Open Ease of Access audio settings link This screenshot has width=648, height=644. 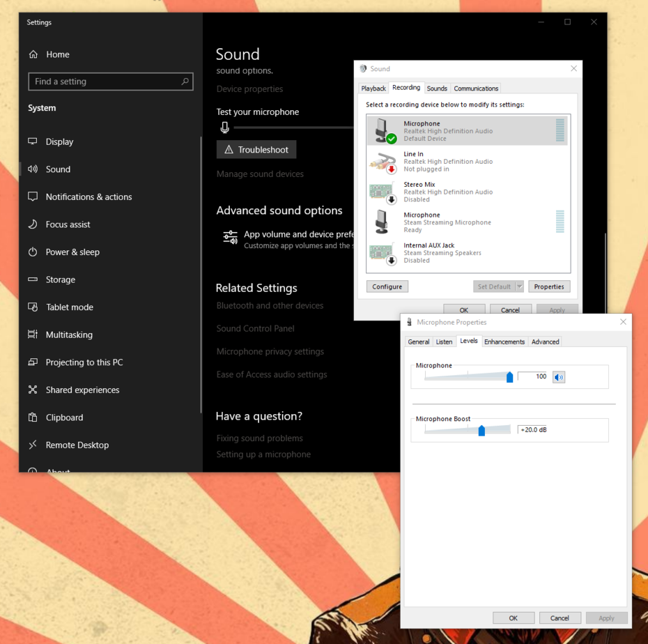point(272,374)
